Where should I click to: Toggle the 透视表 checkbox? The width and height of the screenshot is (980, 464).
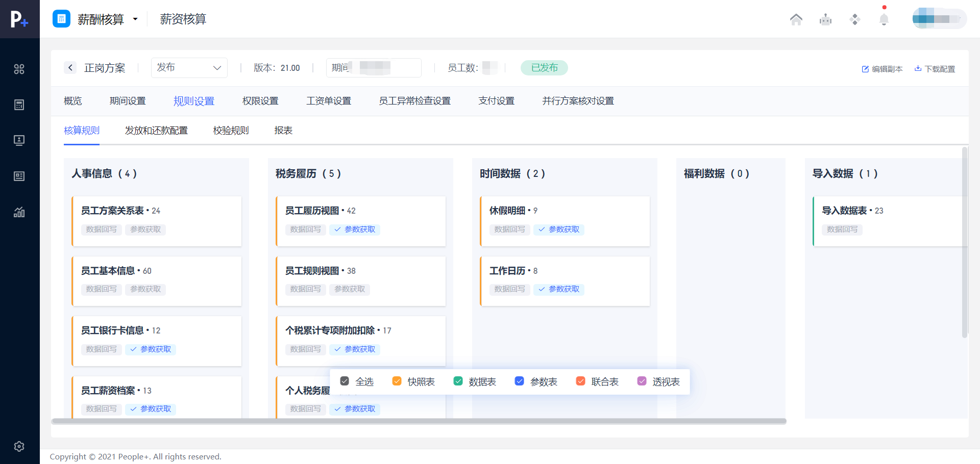[x=642, y=381]
